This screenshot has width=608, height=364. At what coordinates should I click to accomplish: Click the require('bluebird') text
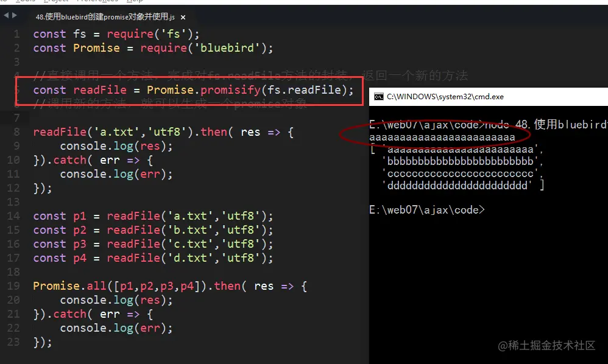pos(203,48)
